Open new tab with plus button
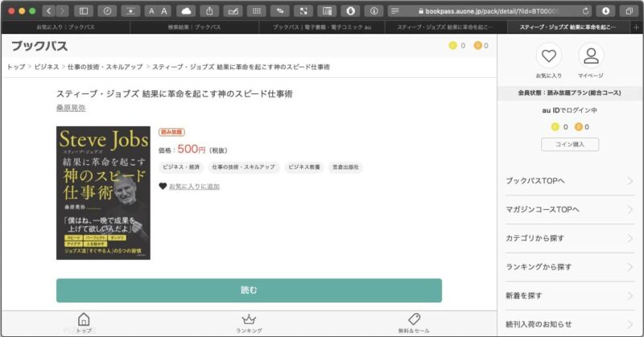The height and width of the screenshot is (337, 644). pyautogui.click(x=636, y=27)
